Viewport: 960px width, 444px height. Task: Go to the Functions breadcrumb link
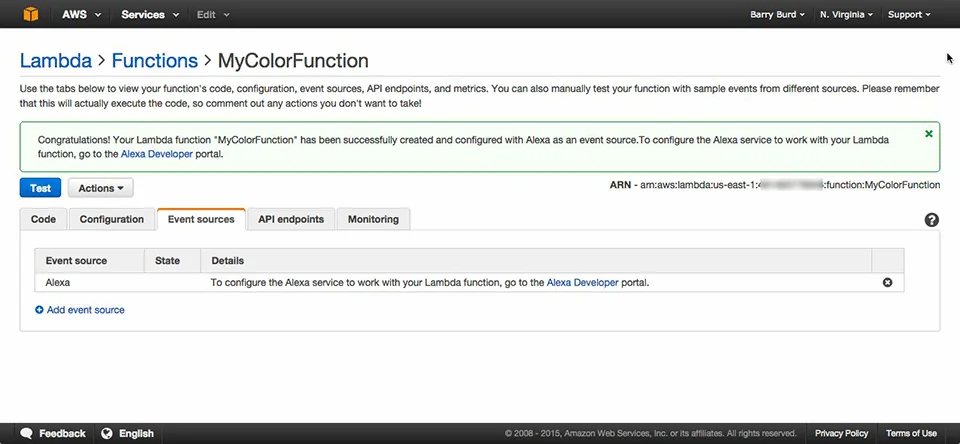point(155,61)
